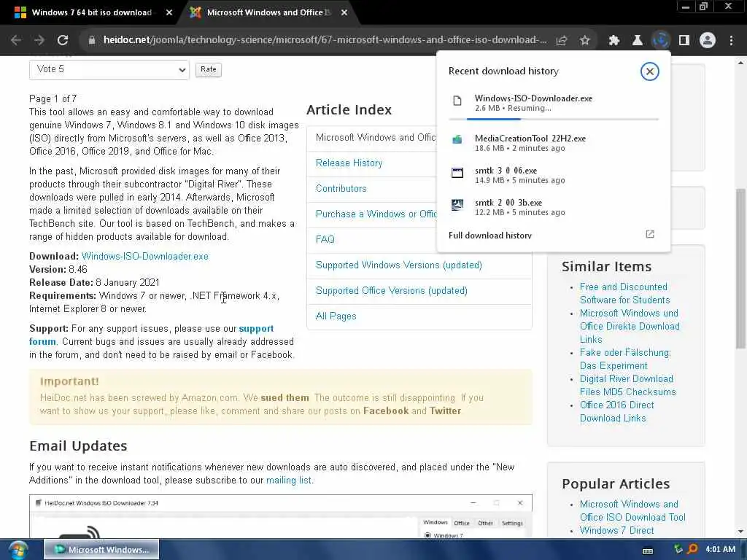
Task: Open Digital River Download Files MD5 Checksums
Action: click(628, 385)
